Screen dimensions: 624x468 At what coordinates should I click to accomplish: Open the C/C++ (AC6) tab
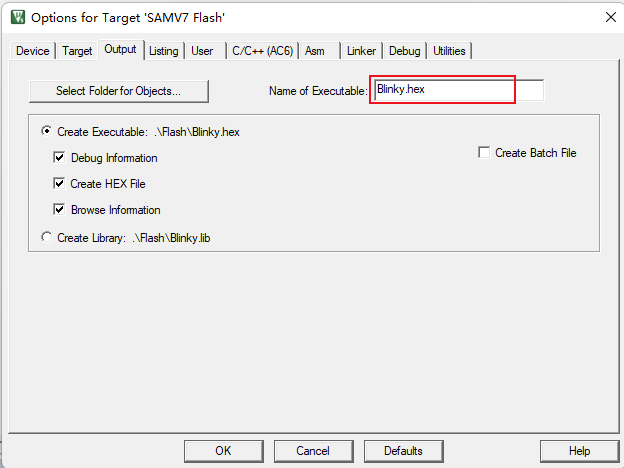(262, 51)
